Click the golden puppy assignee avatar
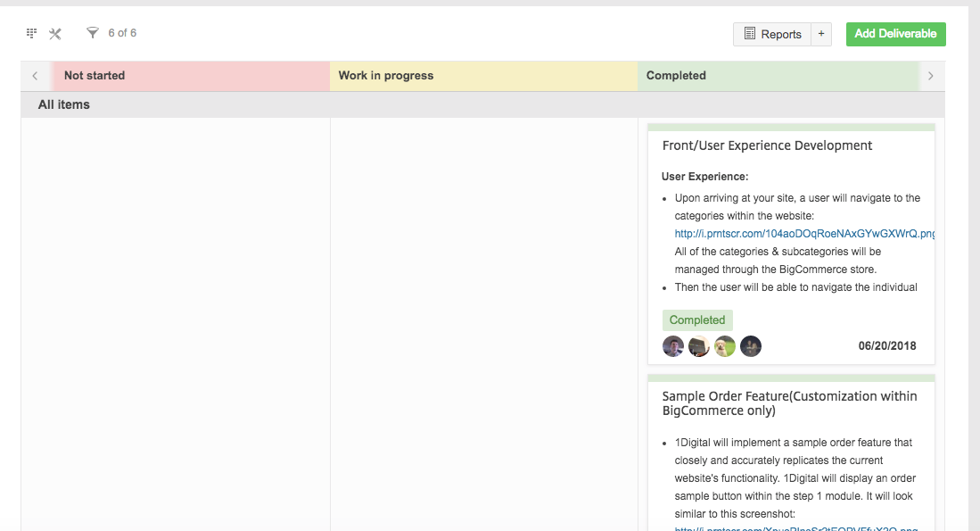 coord(725,346)
